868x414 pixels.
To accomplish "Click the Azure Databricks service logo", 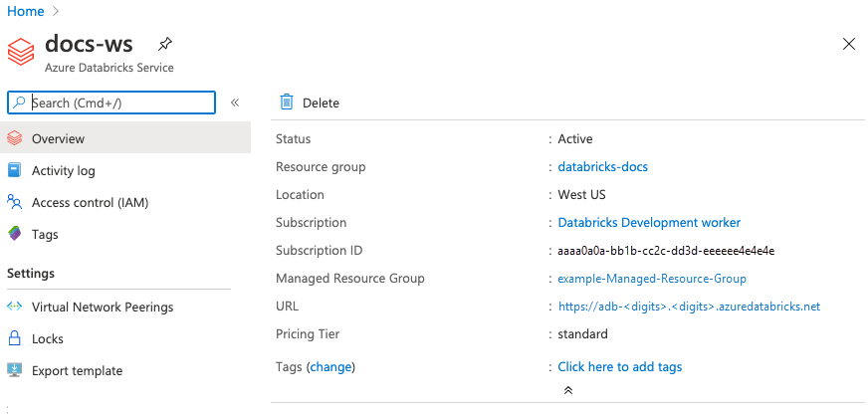I will 21,51.
